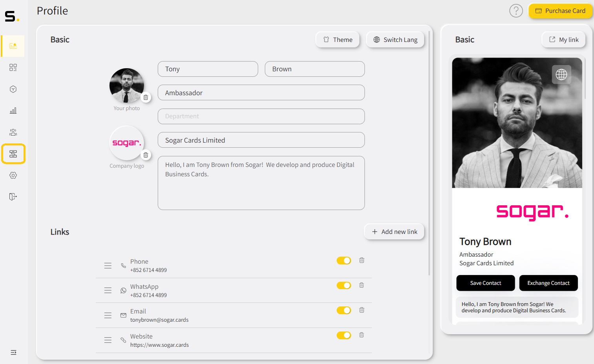Click Exchange Contact on preview
Screen dimensions: 594x364
pos(548,283)
